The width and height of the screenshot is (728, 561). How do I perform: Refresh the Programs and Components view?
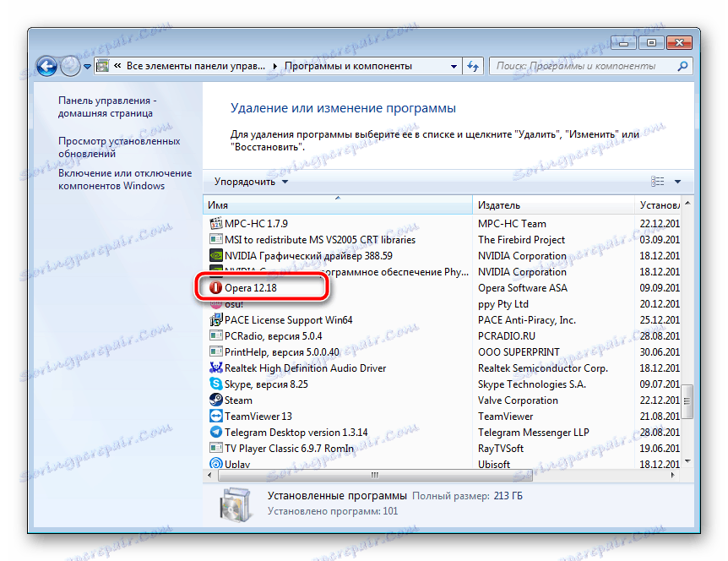[473, 67]
